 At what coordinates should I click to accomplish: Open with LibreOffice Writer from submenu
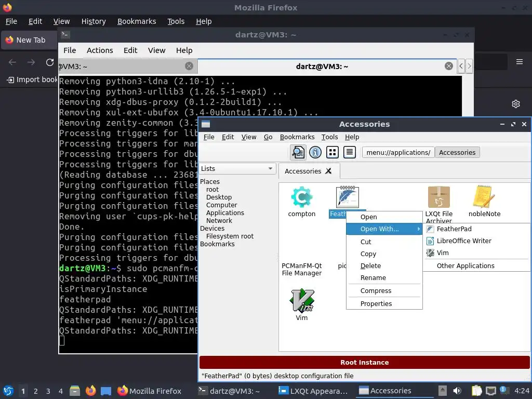pos(477,241)
